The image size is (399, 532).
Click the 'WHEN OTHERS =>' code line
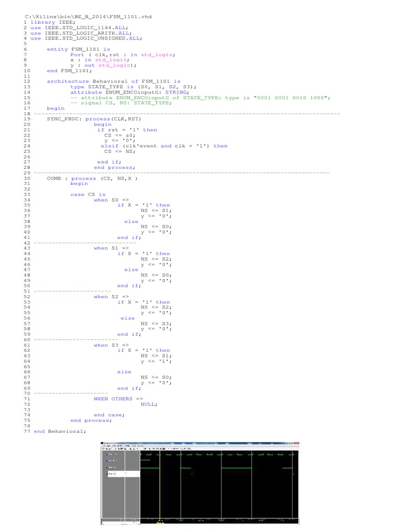tap(118, 398)
